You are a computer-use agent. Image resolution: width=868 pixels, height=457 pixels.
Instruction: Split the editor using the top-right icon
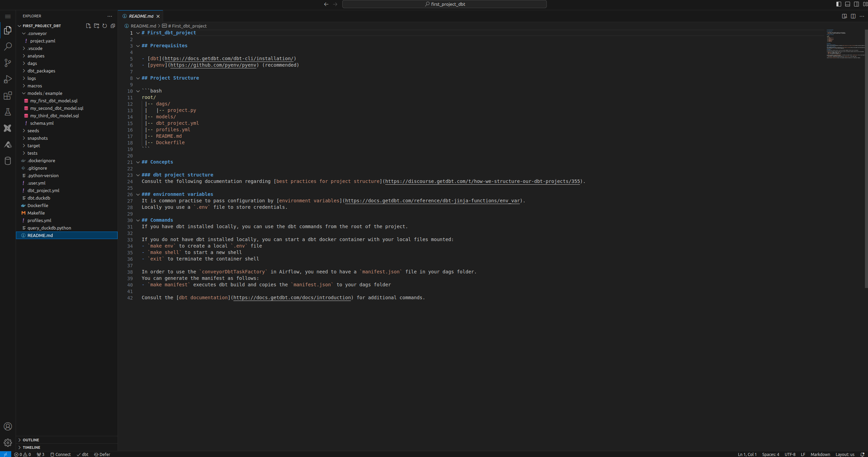pos(853,16)
